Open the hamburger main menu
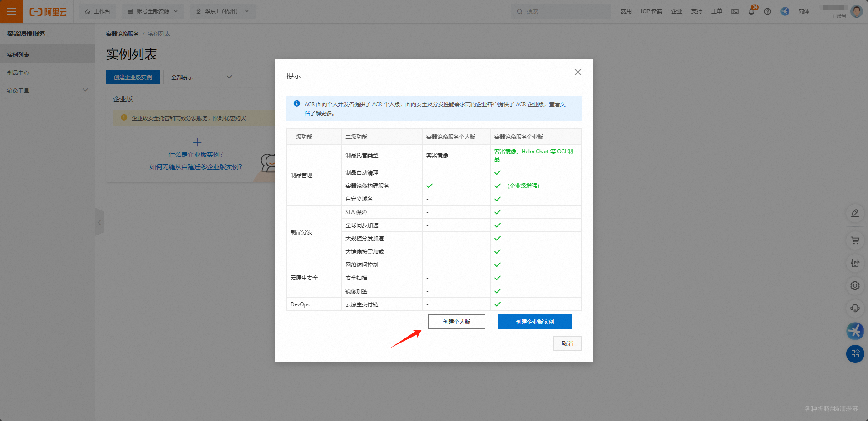 click(11, 11)
